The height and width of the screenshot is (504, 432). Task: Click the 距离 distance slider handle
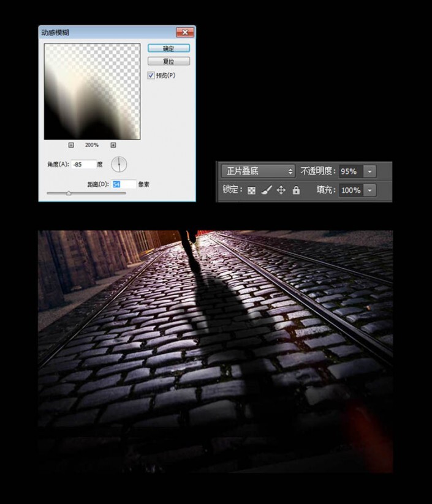(x=69, y=193)
